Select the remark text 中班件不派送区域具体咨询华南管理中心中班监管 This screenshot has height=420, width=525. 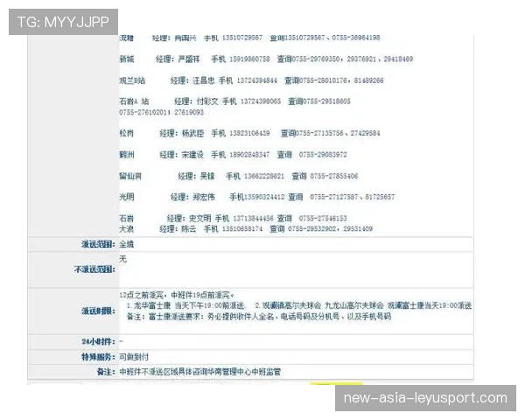point(199,372)
